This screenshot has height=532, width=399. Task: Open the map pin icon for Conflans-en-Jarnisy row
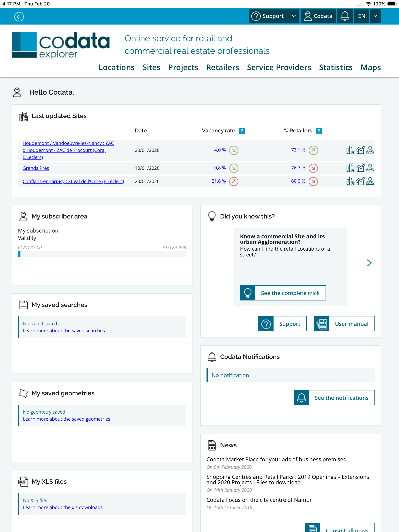point(370,181)
